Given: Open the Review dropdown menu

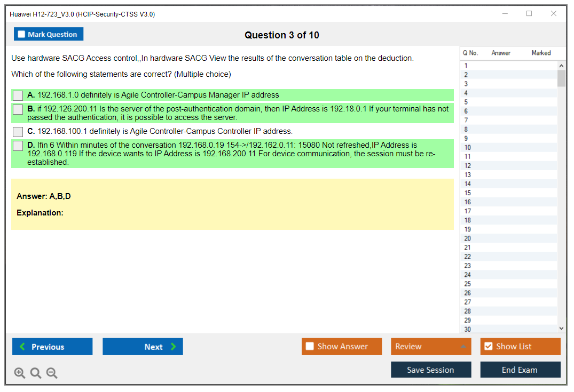Looking at the screenshot, I should click(x=431, y=347).
